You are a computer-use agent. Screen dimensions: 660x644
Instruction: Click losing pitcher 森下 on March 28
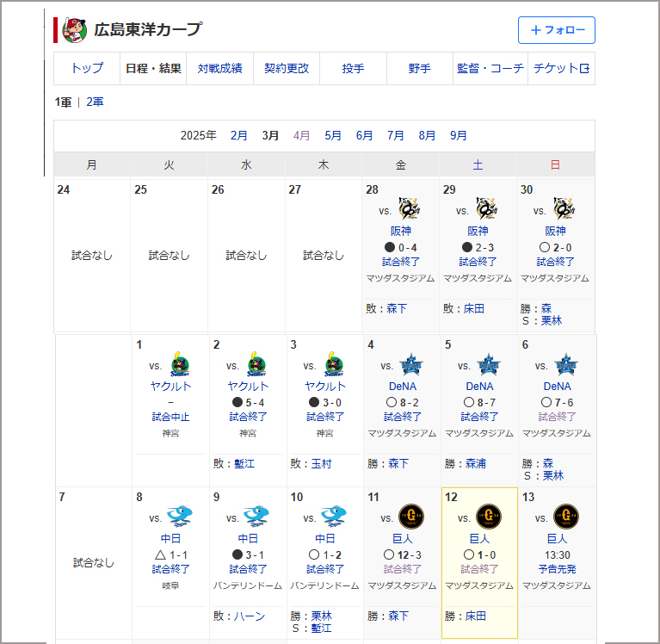click(397, 309)
